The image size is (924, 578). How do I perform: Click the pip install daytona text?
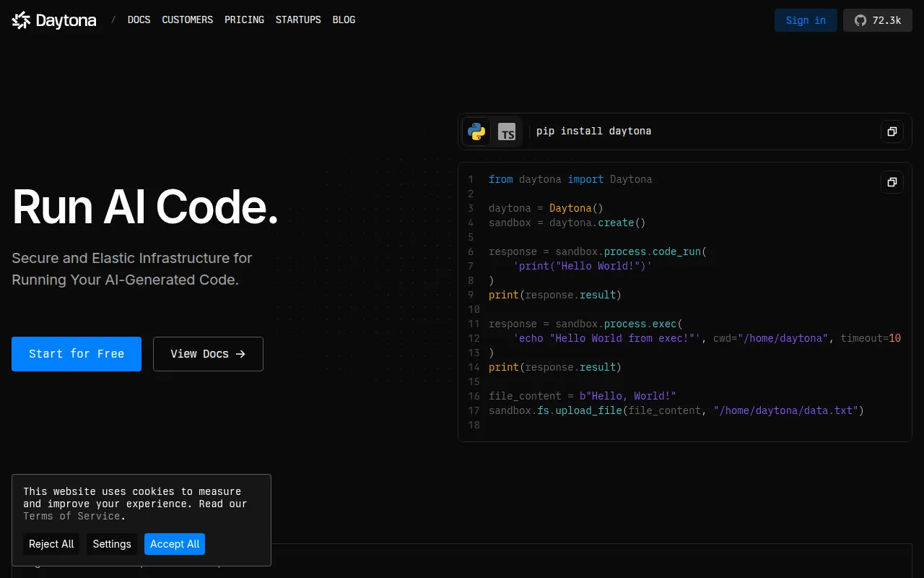(x=594, y=131)
